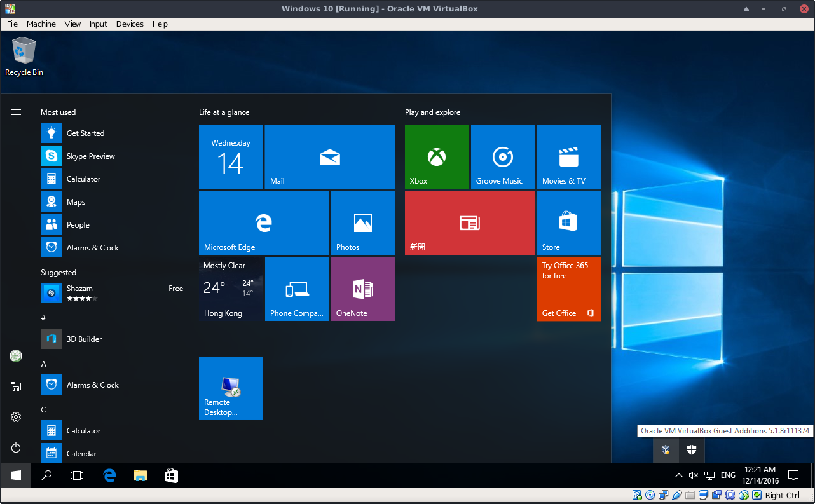
Task: Click the VirtualBox Guest Additions tray icon
Action: (666, 450)
